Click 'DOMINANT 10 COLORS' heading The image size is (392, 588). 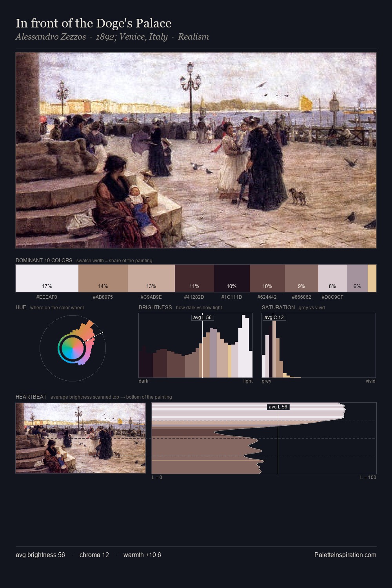[44, 260]
